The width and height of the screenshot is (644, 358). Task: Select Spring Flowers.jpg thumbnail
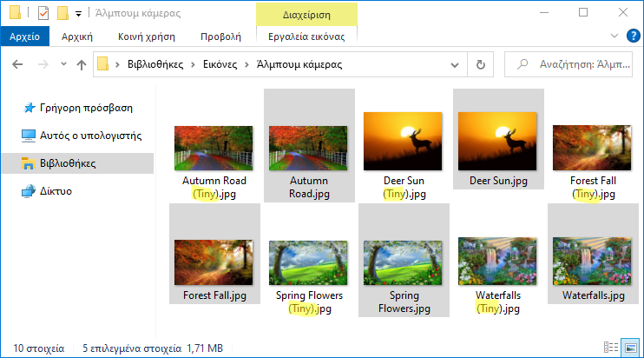[403, 263]
